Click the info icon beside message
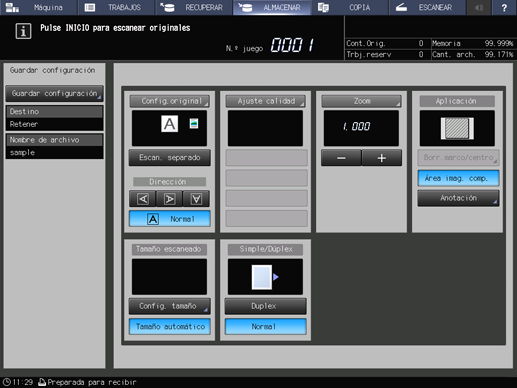Screen dimensions: 517x388 pos(23,31)
